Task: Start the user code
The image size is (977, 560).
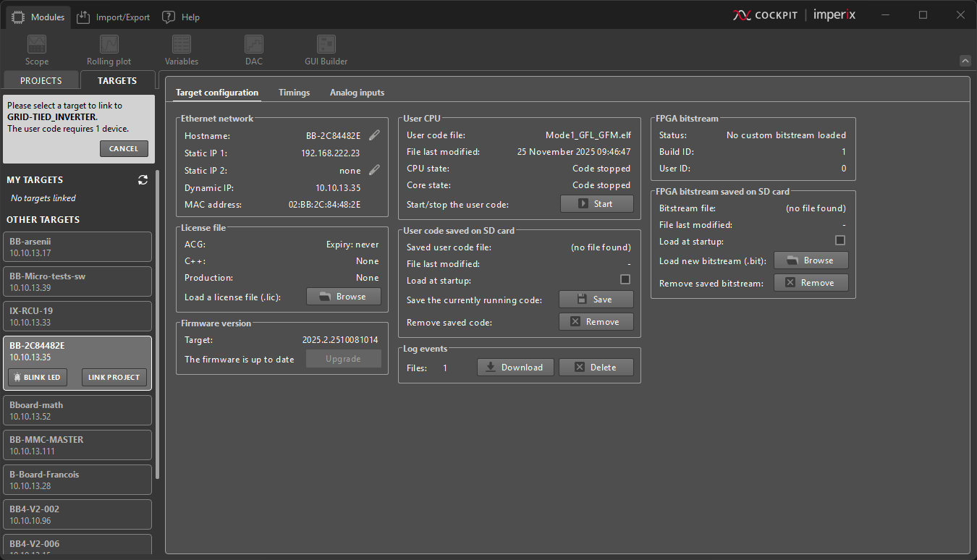Action: click(596, 204)
